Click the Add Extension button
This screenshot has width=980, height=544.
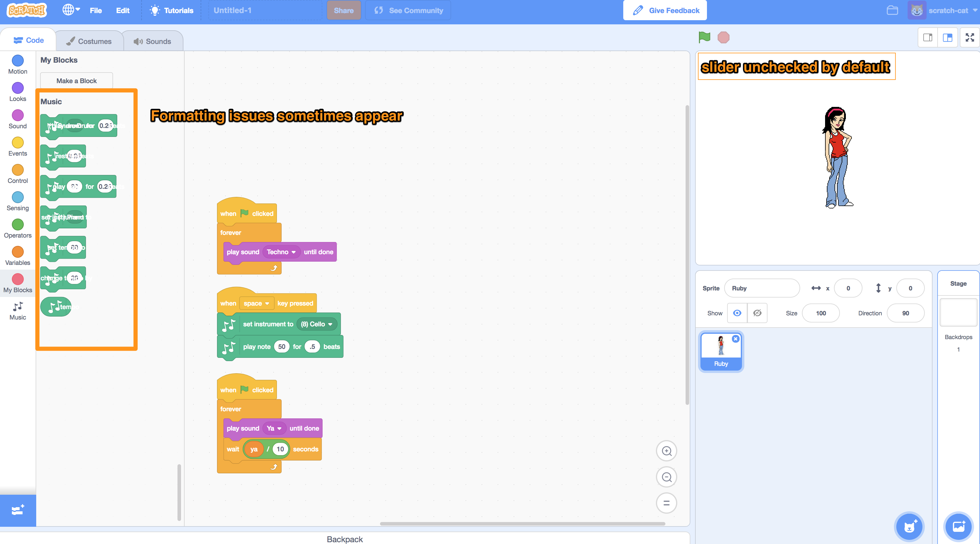[18, 510]
